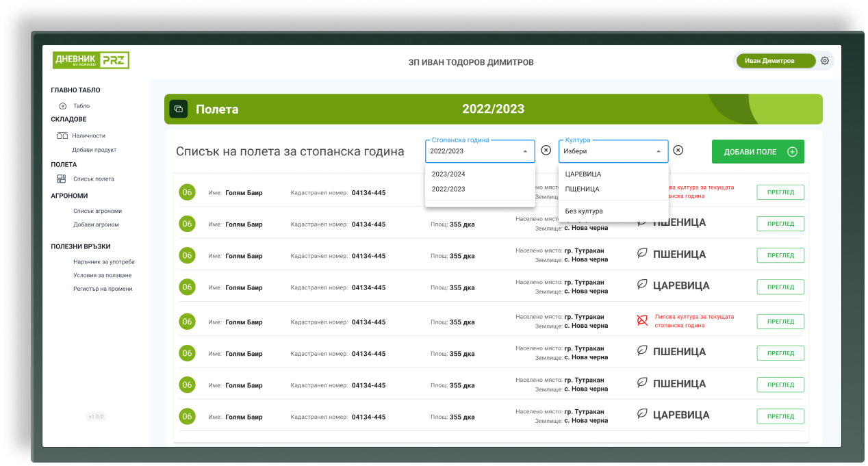Toggle arrow of Стопанска година dropdown
The width and height of the screenshot is (868, 466).
[x=525, y=151]
